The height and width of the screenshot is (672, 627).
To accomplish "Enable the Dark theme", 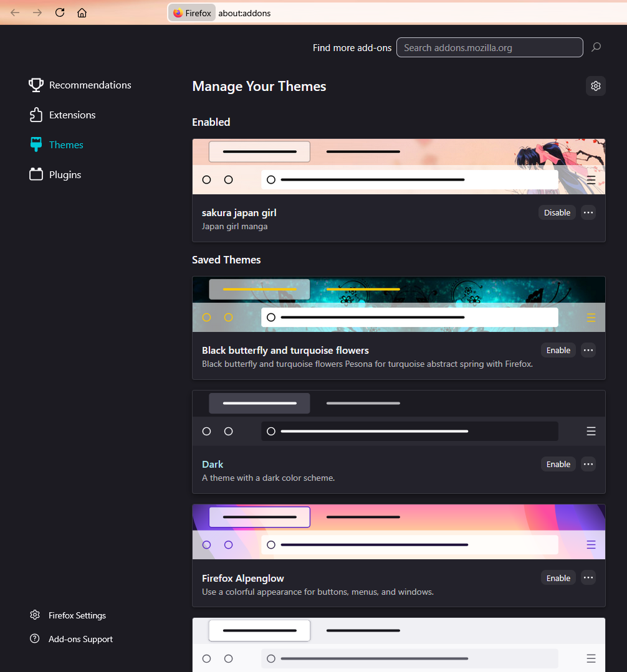I will point(558,464).
